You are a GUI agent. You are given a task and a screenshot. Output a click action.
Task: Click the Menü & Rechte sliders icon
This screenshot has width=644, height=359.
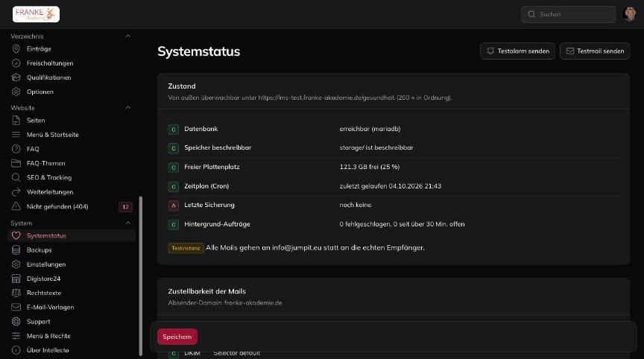[16, 336]
